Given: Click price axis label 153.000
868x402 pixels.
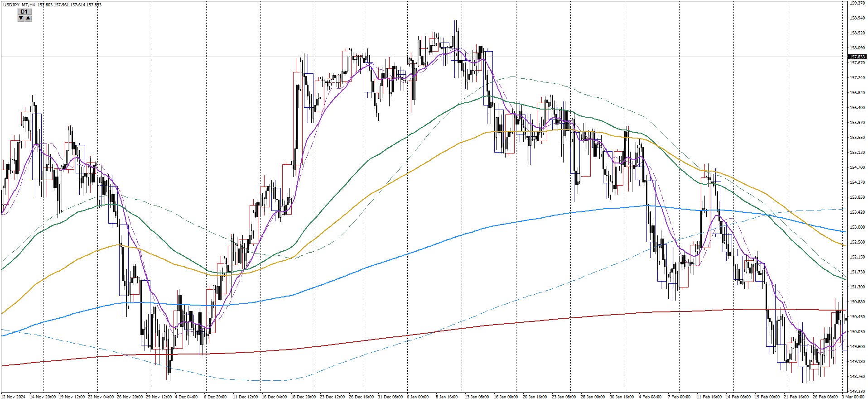Looking at the screenshot, I should pyautogui.click(x=857, y=227).
